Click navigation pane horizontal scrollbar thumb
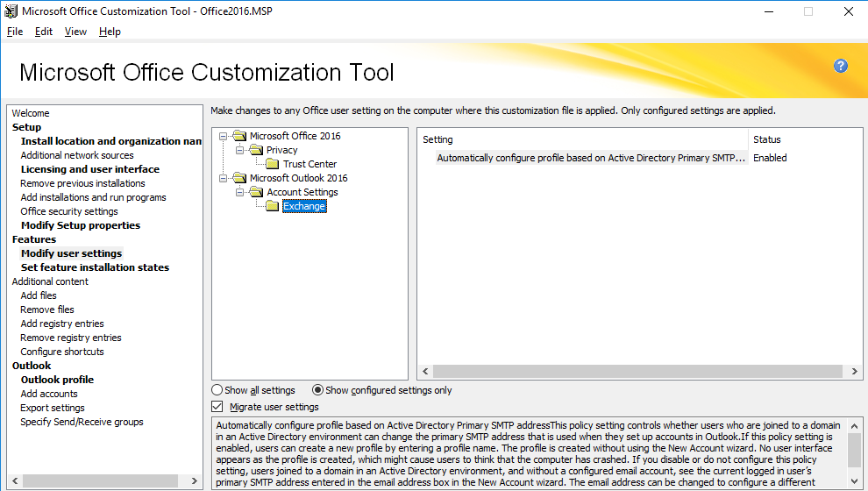This screenshot has height=491, width=868. [100, 481]
